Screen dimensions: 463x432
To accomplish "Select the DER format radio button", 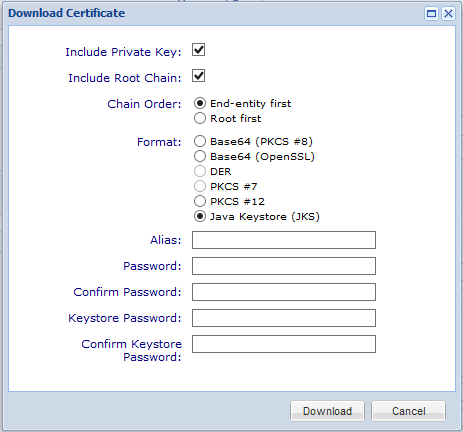I will tap(200, 171).
